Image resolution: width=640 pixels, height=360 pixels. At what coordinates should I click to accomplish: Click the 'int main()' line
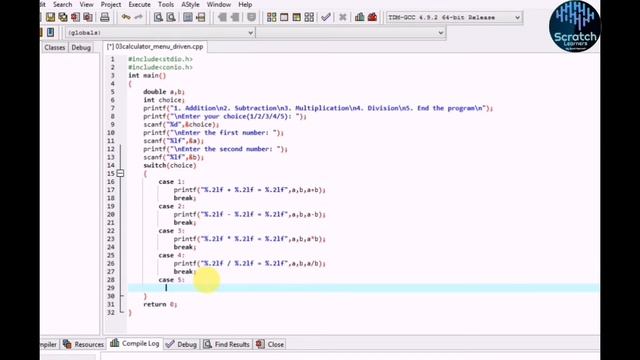click(x=147, y=76)
